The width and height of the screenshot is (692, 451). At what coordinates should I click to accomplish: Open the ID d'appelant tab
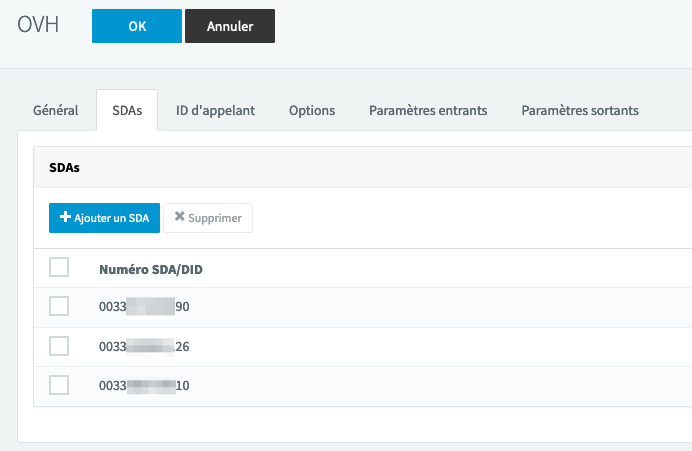[215, 110]
